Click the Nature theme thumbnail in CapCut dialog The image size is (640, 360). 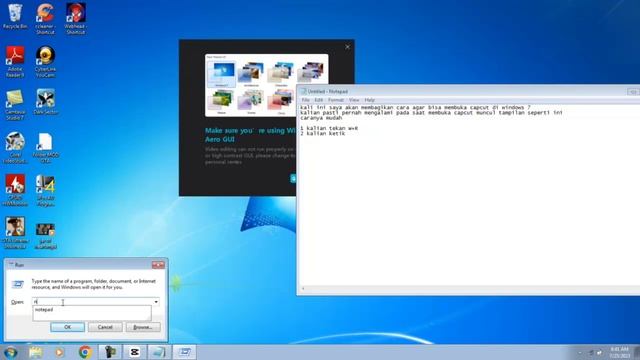coord(222,101)
